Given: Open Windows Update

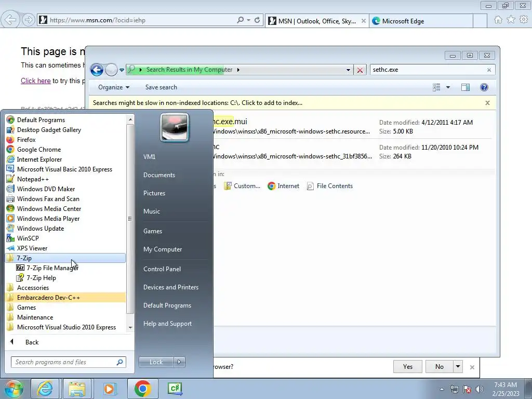Looking at the screenshot, I should coord(41,228).
